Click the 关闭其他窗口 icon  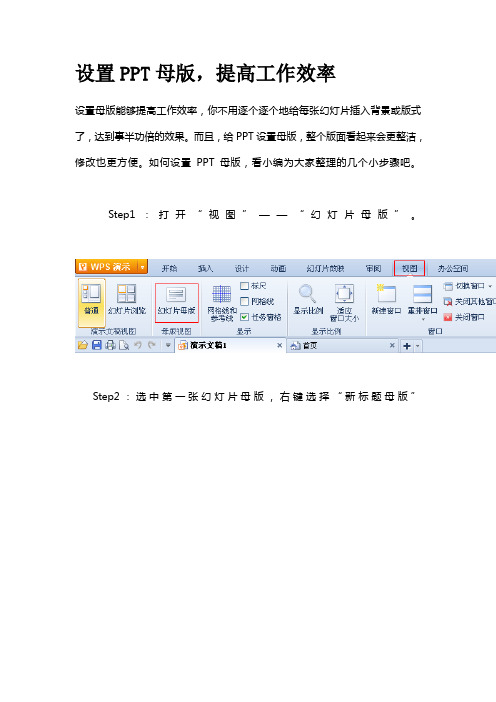click(x=448, y=301)
